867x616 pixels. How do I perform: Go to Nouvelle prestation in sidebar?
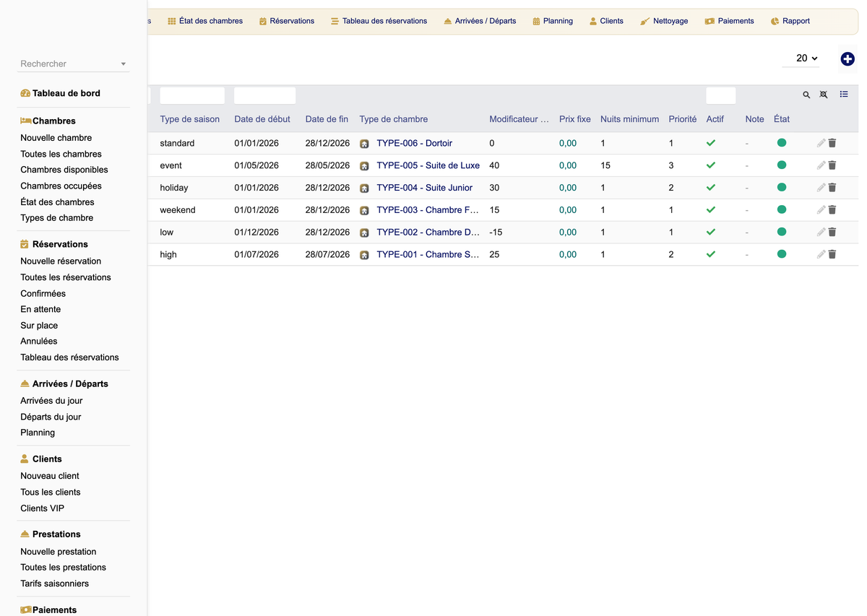click(x=59, y=552)
